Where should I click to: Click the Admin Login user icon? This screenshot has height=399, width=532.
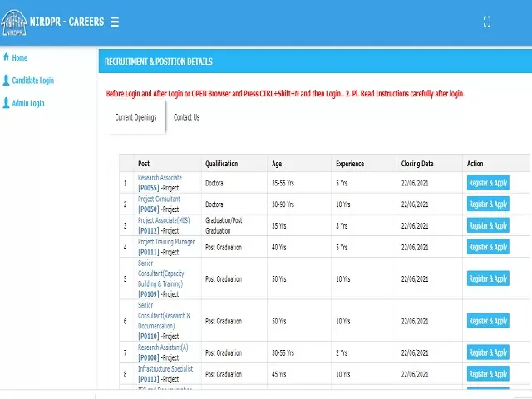[7, 103]
